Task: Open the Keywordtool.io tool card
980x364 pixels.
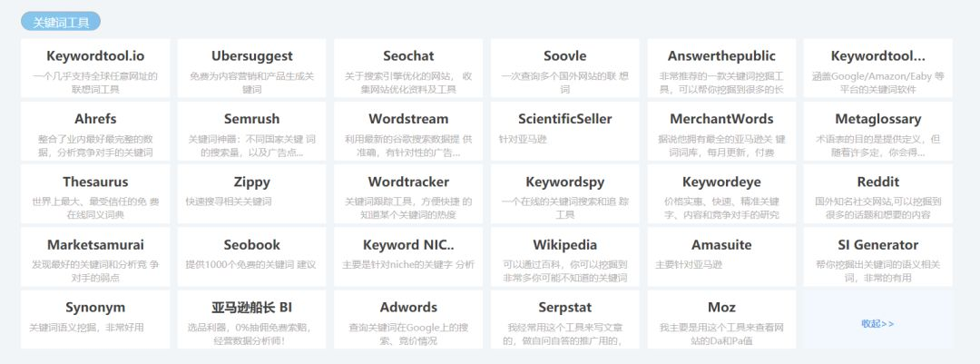Action: click(x=95, y=68)
